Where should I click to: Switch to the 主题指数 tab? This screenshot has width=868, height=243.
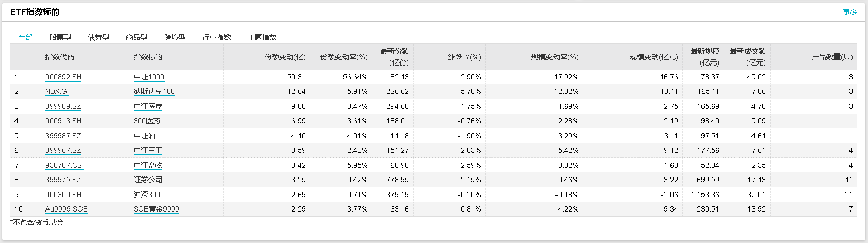click(262, 37)
